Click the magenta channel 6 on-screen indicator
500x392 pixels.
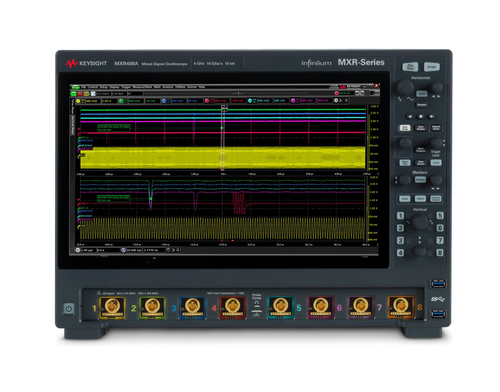pyautogui.click(x=293, y=101)
